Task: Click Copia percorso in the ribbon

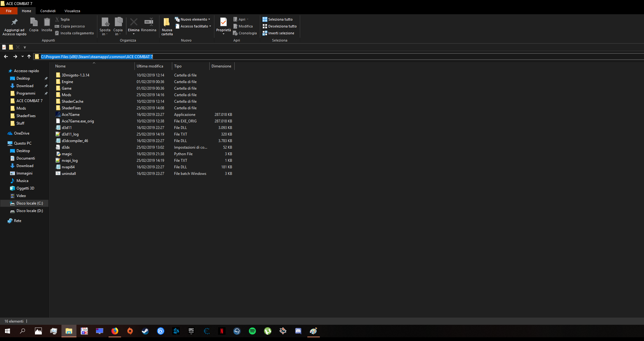Action: [70, 26]
